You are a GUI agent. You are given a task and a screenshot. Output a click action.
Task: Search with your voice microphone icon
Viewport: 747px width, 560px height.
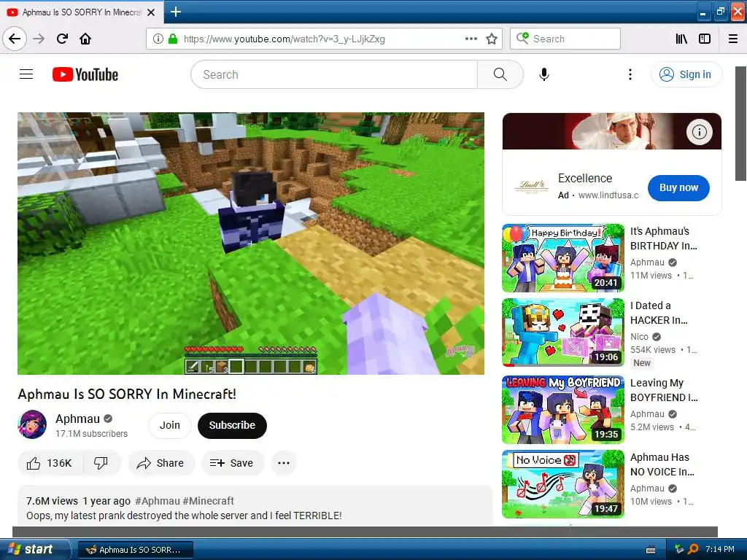(x=544, y=74)
